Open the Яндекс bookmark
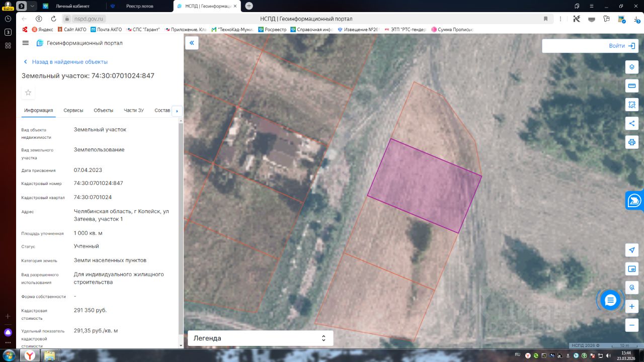644x362 pixels. coord(42,30)
